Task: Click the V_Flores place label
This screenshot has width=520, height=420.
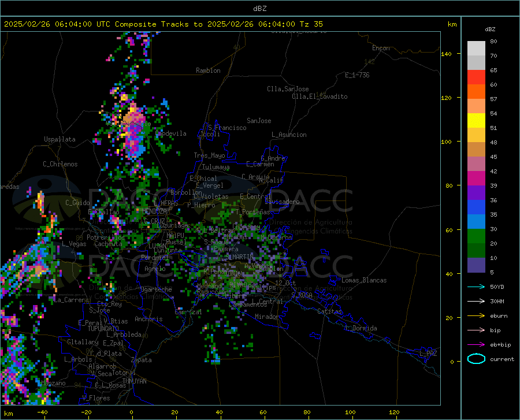Action: 96,398
